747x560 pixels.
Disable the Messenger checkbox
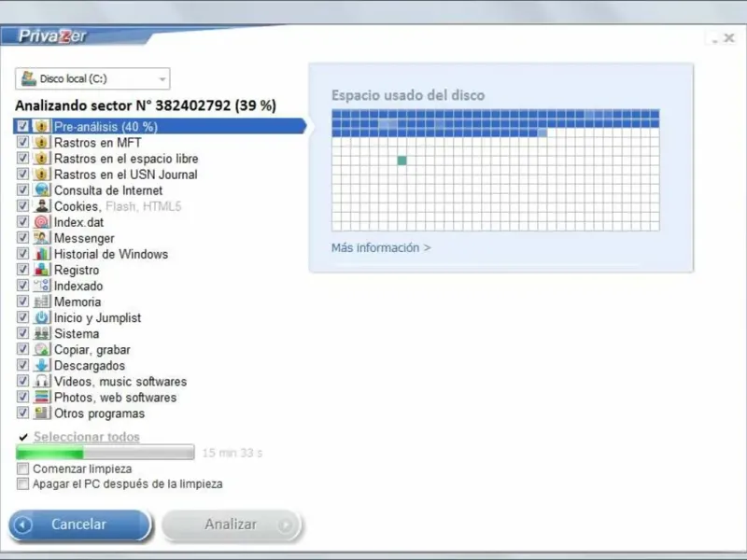[22, 237]
